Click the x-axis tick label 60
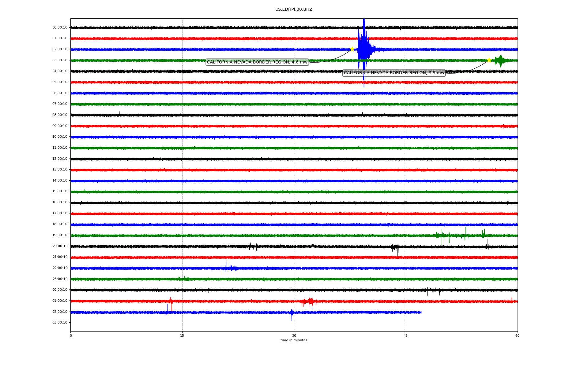The image size is (588, 368). [517, 335]
